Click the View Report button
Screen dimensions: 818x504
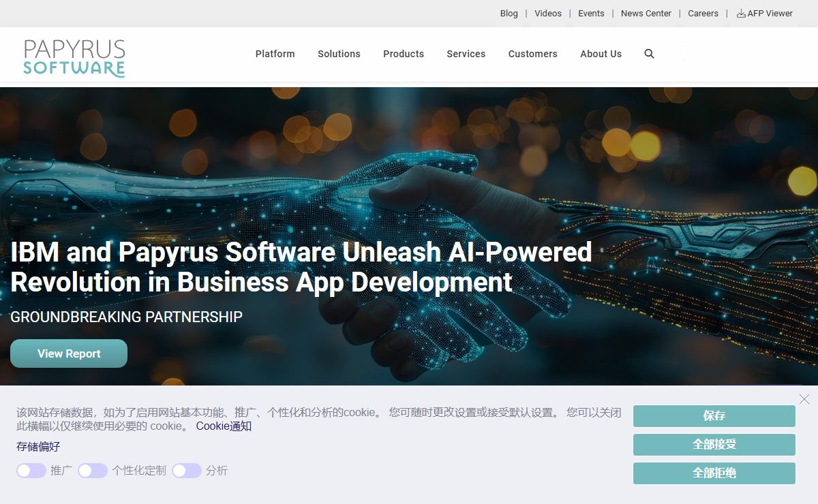click(x=69, y=353)
